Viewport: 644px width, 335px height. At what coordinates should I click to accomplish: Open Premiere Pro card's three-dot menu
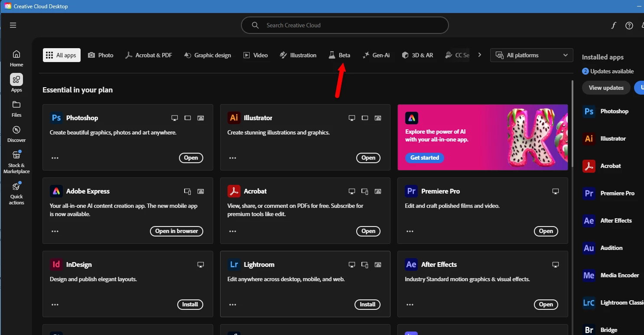tap(410, 231)
